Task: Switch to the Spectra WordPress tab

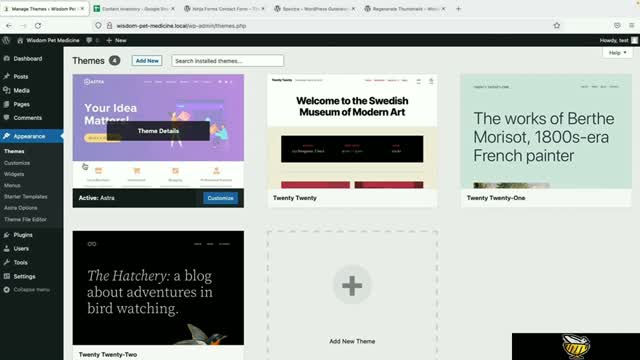Action: [314, 9]
